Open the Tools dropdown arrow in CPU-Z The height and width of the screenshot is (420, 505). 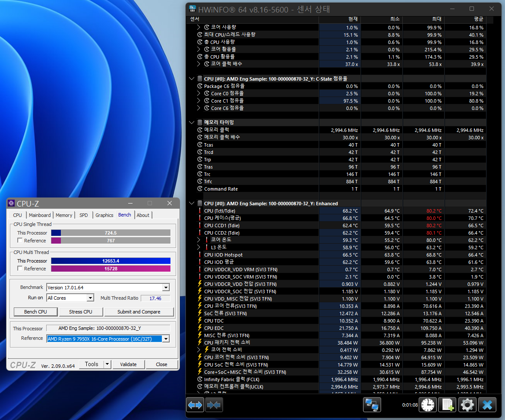coord(107,364)
